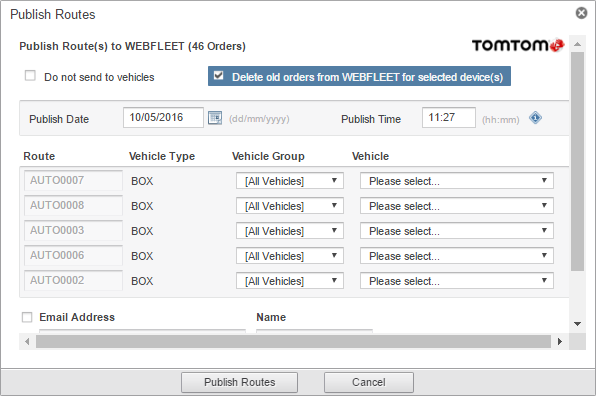Click the vertical scrollbar up arrow

click(x=578, y=44)
